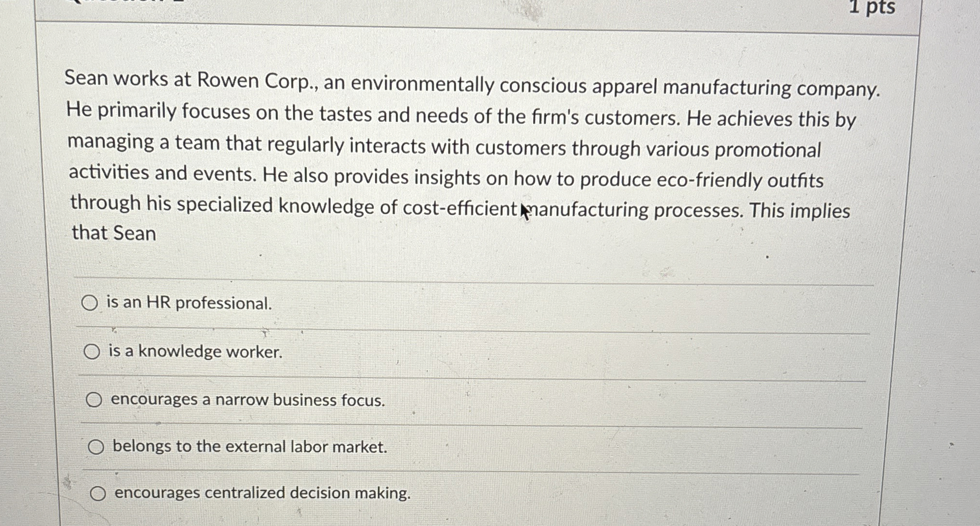Select 'belongs to the external labor market' option
This screenshot has height=526, width=980.
pyautogui.click(x=97, y=446)
